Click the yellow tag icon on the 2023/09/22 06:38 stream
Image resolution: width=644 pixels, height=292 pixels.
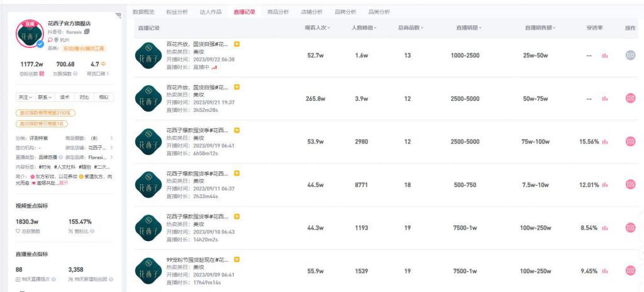[x=237, y=44]
